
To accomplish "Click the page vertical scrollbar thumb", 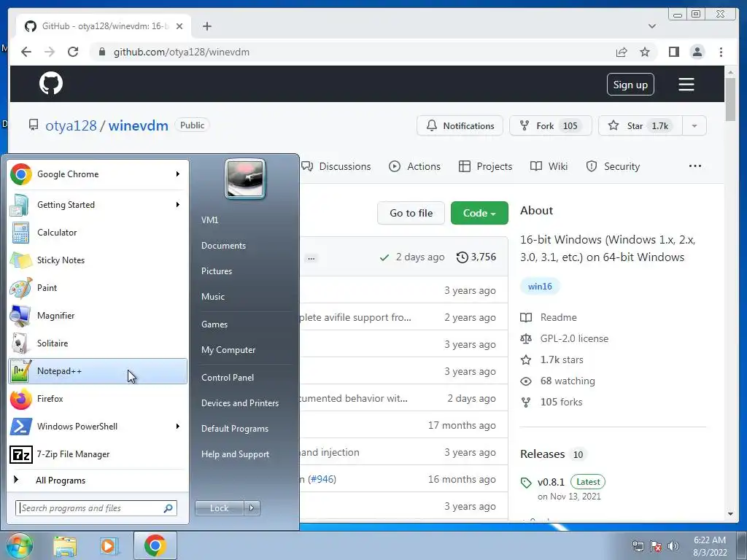I will tap(730, 98).
